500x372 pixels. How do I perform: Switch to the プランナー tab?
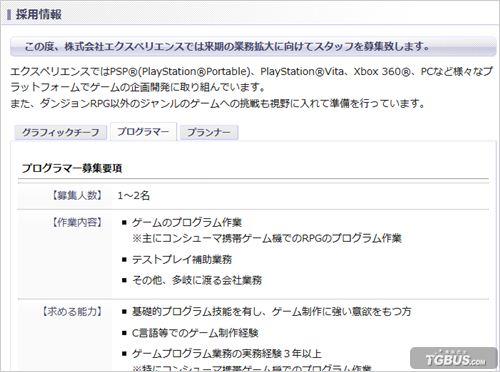tap(209, 132)
